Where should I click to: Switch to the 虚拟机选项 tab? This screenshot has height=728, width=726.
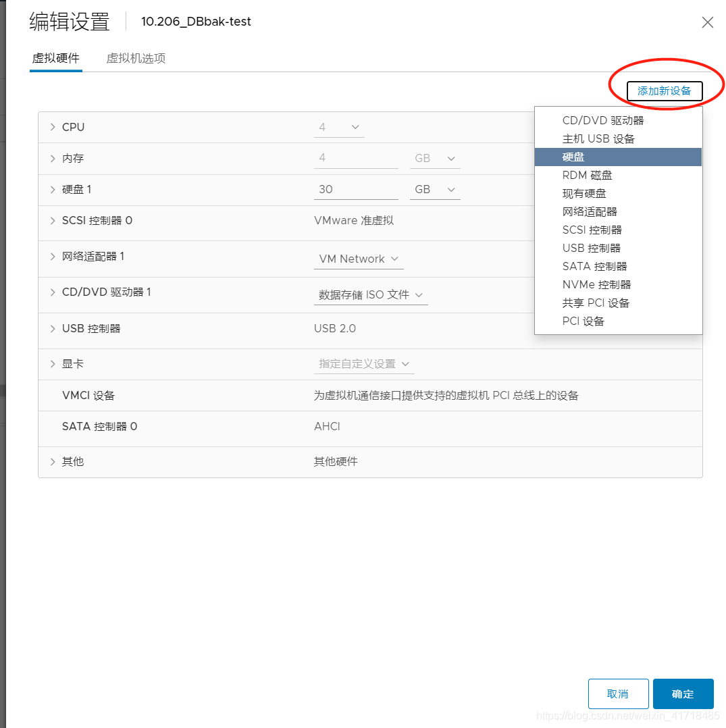[135, 58]
